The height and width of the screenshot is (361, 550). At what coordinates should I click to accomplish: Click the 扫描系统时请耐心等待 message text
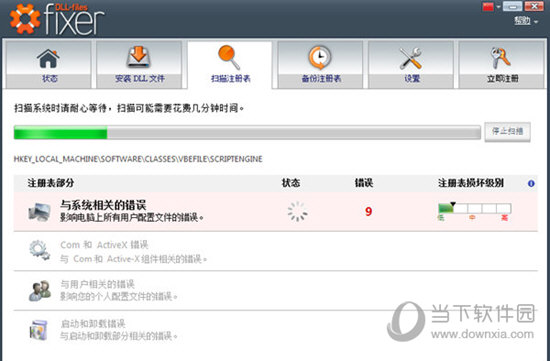(x=129, y=108)
